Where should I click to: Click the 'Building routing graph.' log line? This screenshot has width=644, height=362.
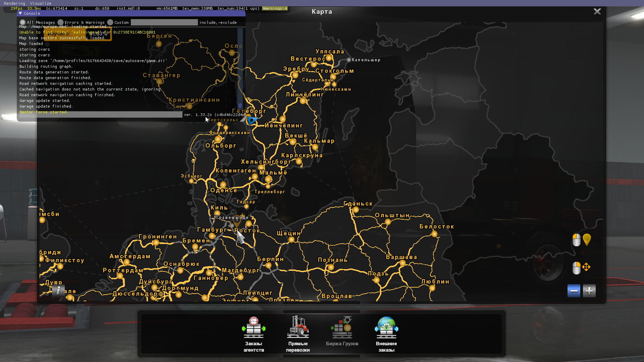point(46,66)
